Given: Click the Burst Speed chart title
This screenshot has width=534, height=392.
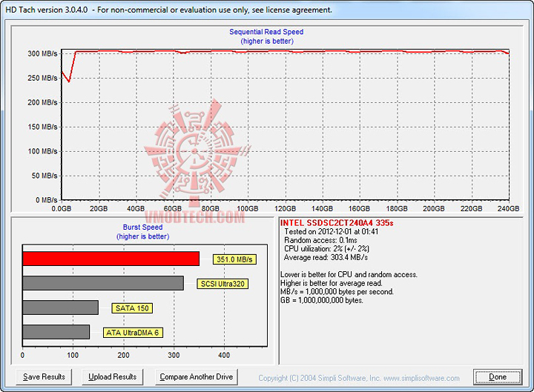Looking at the screenshot, I should click(x=142, y=227).
